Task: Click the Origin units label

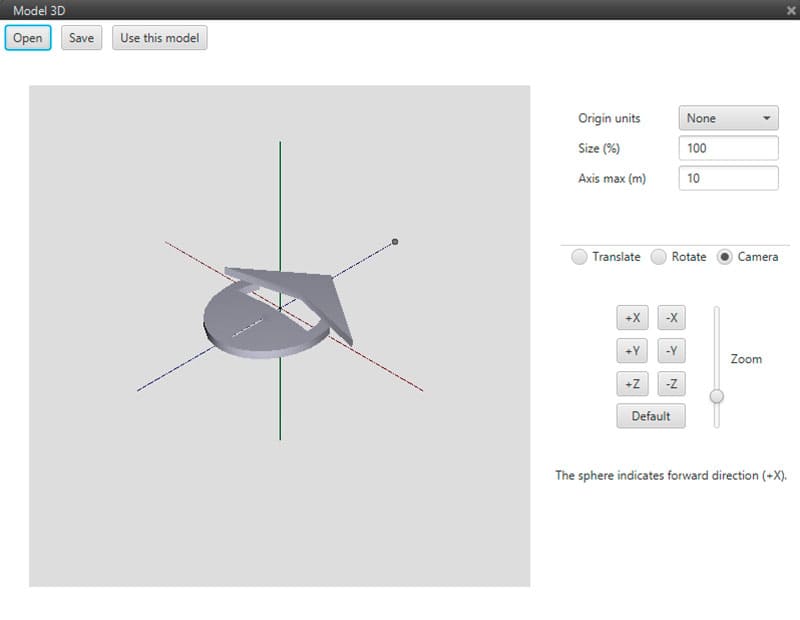Action: (609, 118)
